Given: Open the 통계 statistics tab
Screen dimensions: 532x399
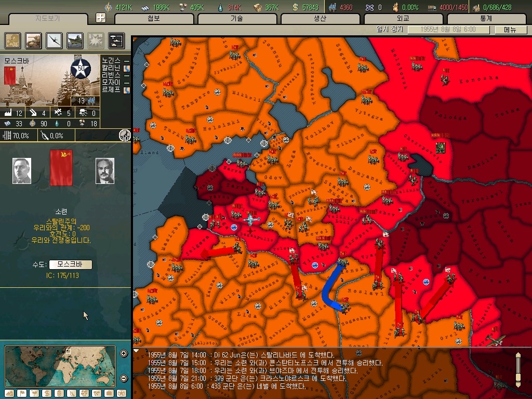Looking at the screenshot, I should click(486, 18).
